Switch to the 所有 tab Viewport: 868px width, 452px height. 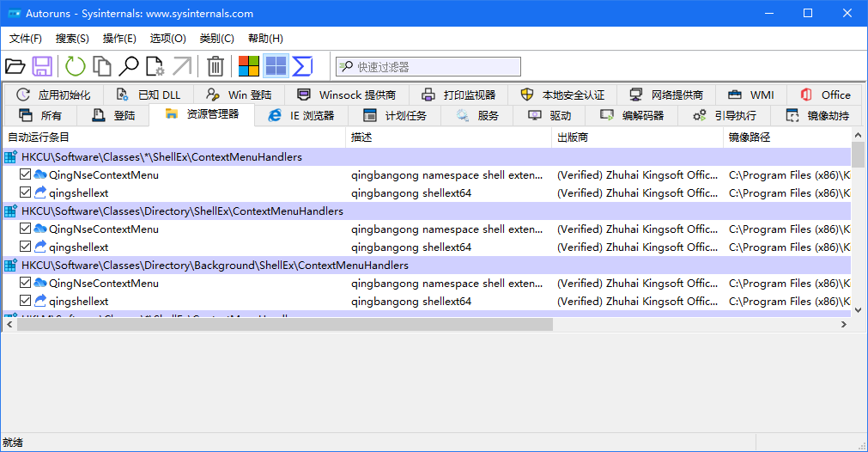40,115
